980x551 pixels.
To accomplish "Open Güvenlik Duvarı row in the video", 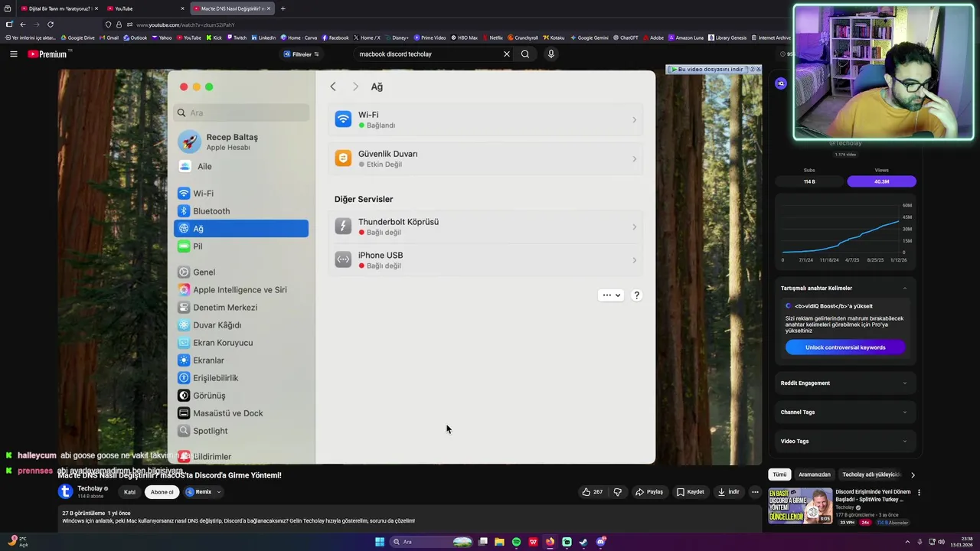I will (x=486, y=158).
